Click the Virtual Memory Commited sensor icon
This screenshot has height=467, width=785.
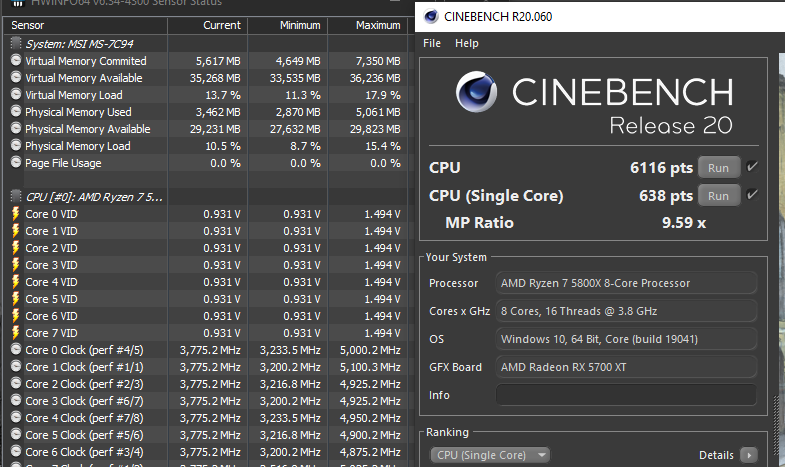pos(16,61)
